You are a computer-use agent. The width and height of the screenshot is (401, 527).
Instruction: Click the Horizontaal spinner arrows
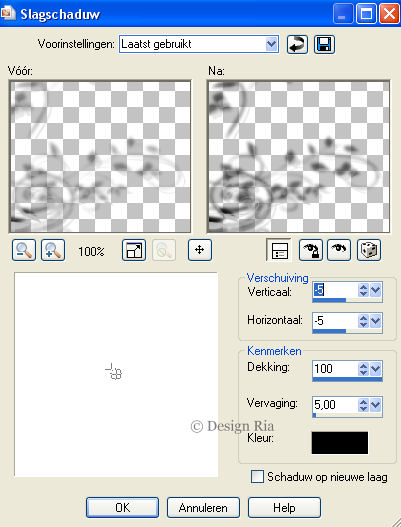click(x=363, y=321)
